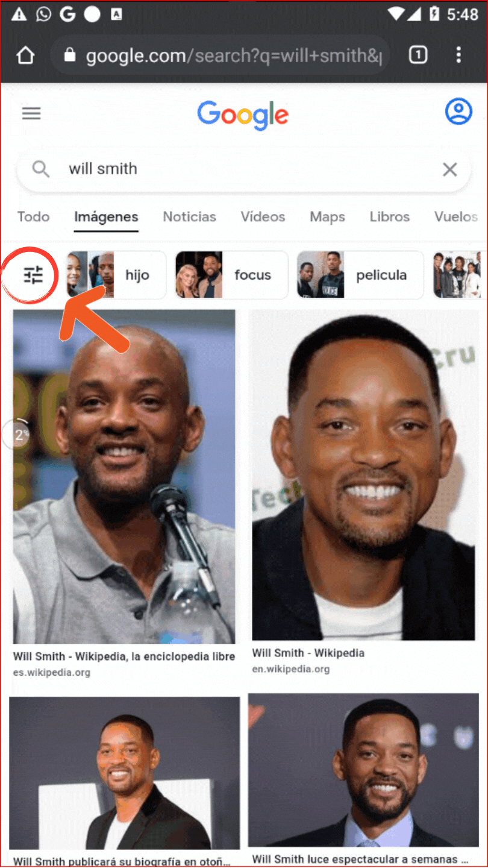
Task: Click the Google logo
Action: [243, 115]
